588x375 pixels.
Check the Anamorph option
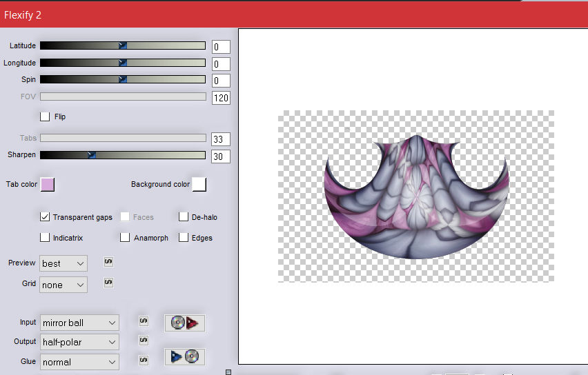[x=125, y=238]
